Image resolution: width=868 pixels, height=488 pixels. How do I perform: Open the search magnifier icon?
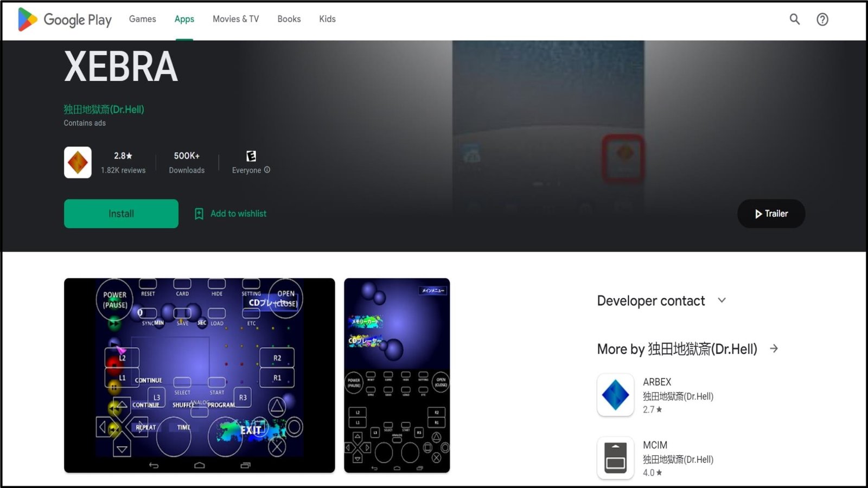tap(794, 20)
